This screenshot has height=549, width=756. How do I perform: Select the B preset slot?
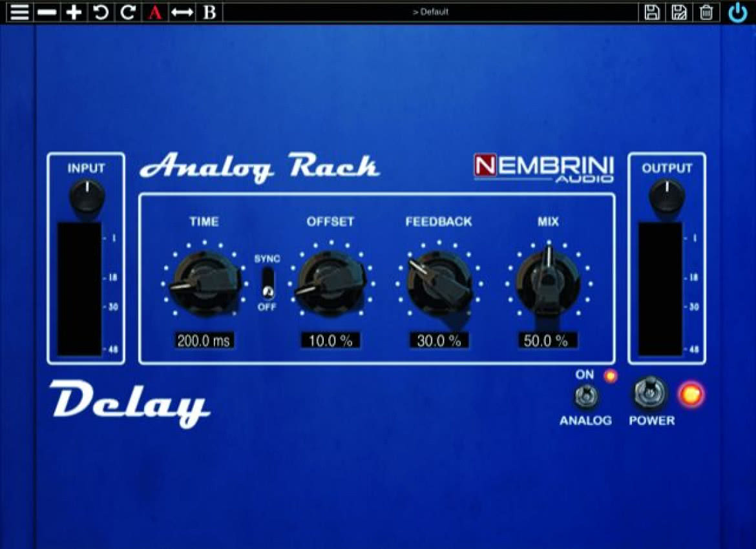pos(210,12)
